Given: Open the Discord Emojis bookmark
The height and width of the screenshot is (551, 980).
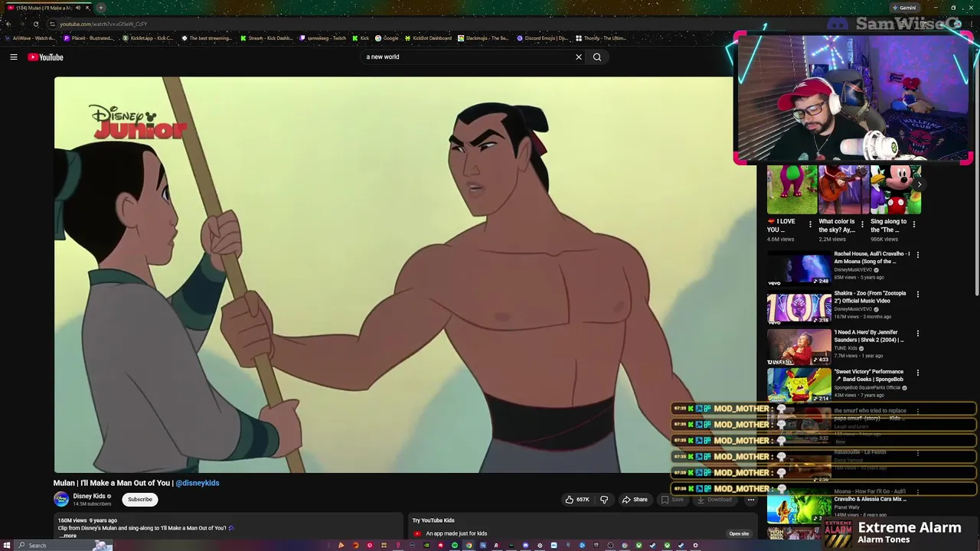Looking at the screenshot, I should click(x=542, y=37).
